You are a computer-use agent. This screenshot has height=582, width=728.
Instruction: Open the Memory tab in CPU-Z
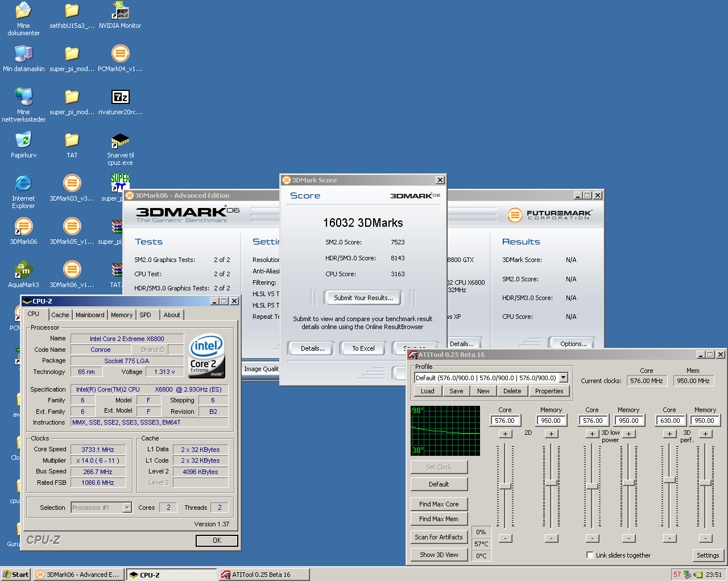coord(122,315)
